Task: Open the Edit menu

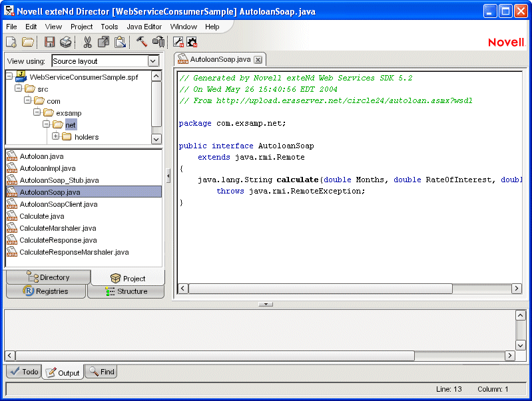Action: (31, 27)
